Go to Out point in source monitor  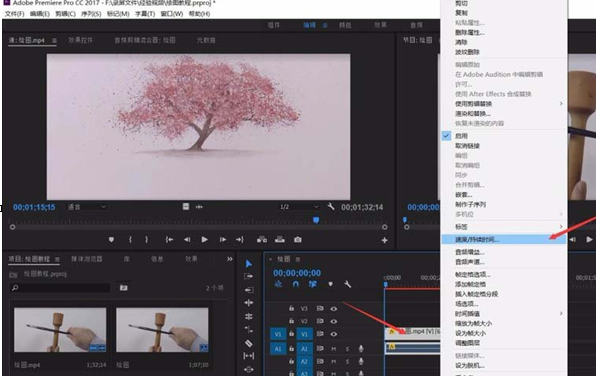click(239, 240)
